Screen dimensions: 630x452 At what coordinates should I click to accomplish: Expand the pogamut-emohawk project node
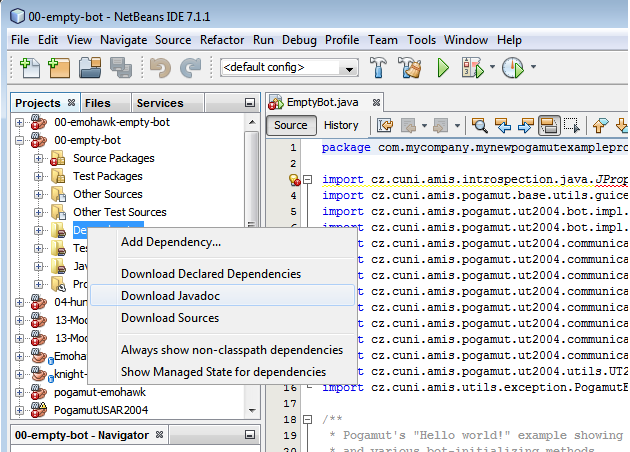tap(19, 392)
